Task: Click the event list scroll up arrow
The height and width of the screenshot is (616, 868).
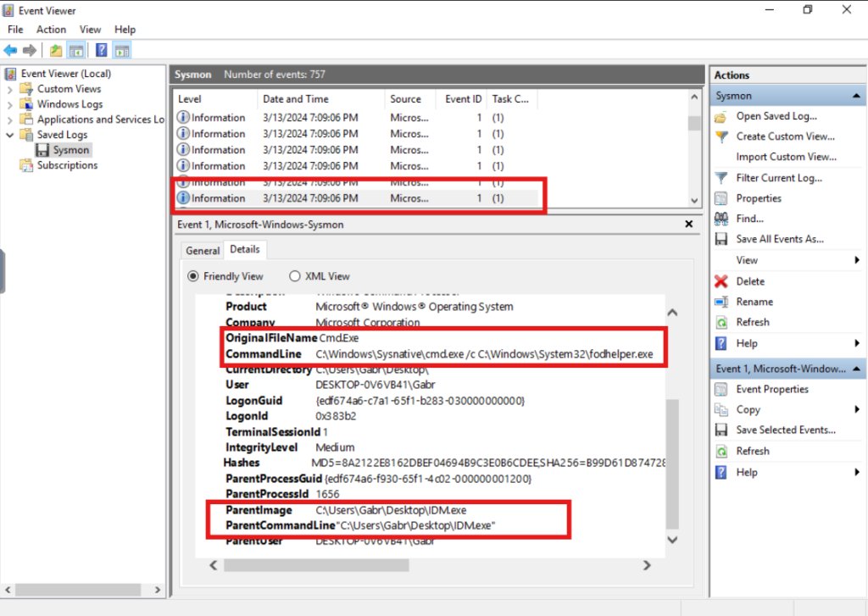Action: [x=694, y=97]
